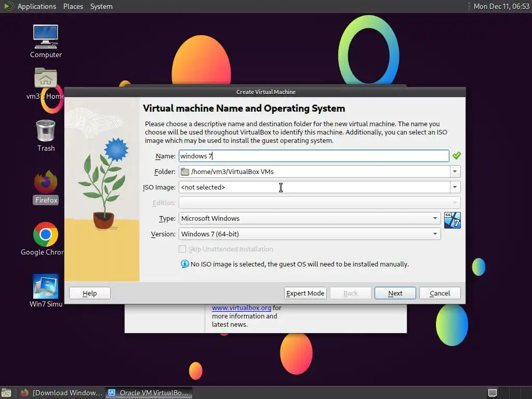Click the Windows 7 64-bit OS type icon
Screen dimensions: 532x399
[x=453, y=220]
